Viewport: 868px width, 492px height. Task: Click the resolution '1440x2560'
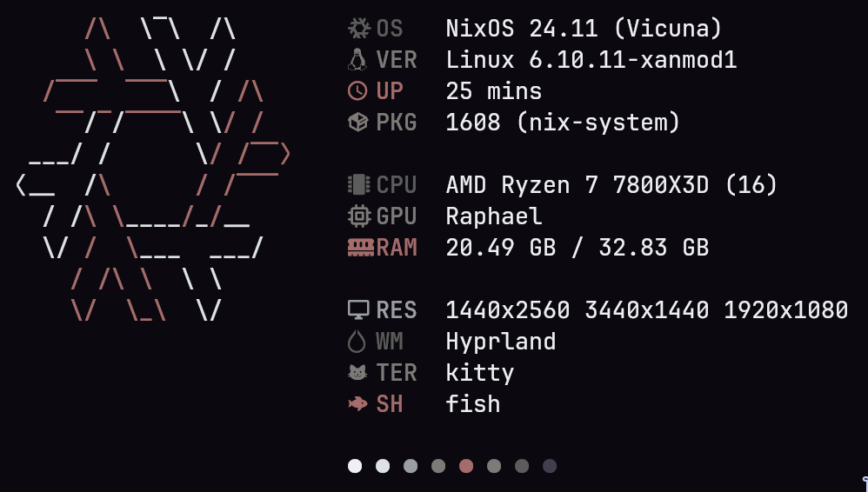tap(508, 310)
